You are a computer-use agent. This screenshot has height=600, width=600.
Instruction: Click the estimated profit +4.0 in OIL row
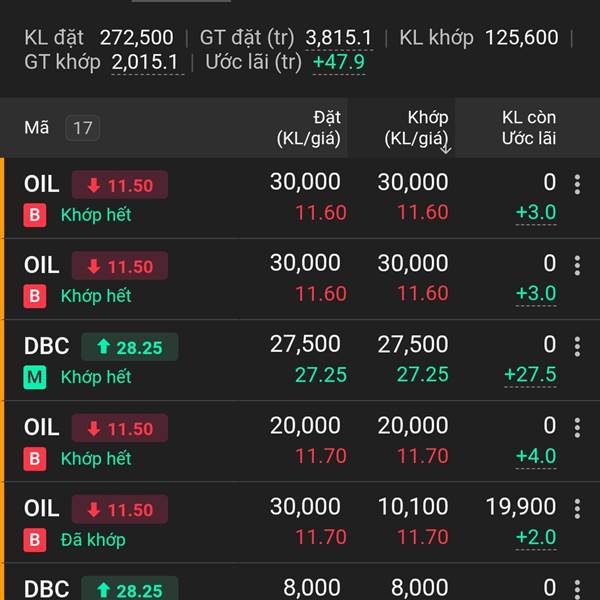click(x=536, y=456)
